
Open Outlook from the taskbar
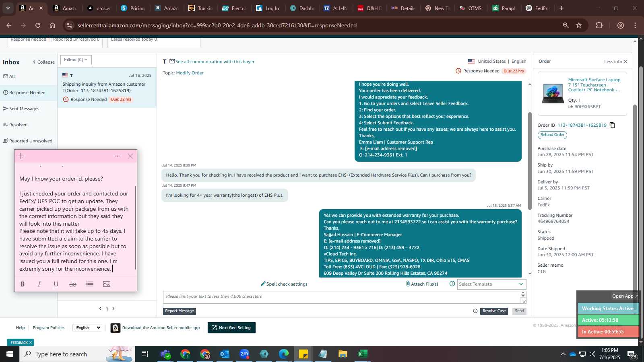(225, 354)
